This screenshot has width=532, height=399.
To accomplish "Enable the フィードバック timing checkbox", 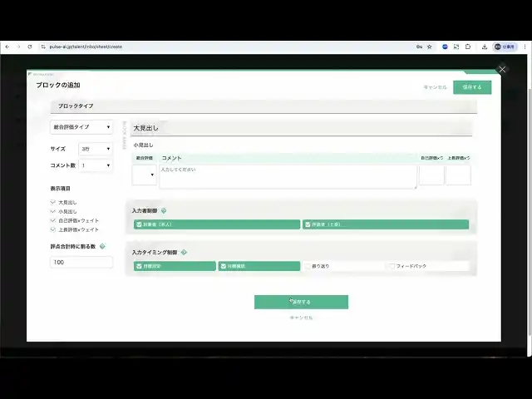I will [x=392, y=266].
